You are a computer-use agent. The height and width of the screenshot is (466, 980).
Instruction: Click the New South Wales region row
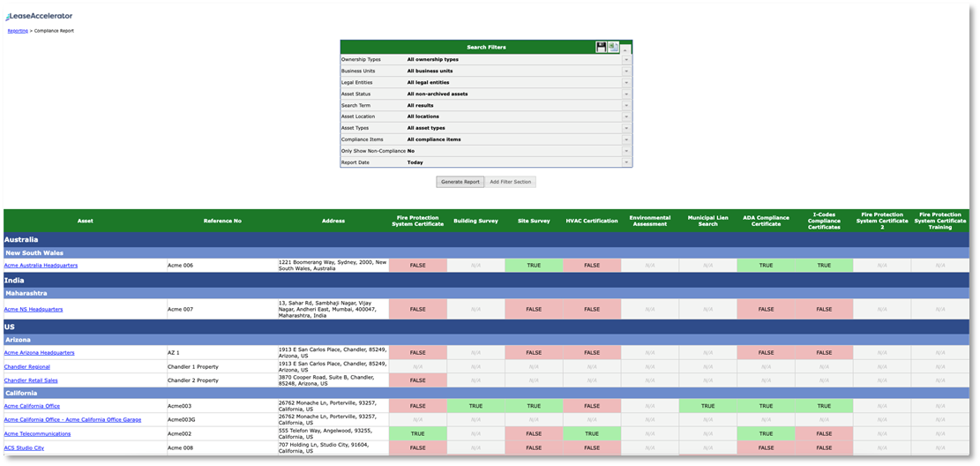[x=486, y=252]
